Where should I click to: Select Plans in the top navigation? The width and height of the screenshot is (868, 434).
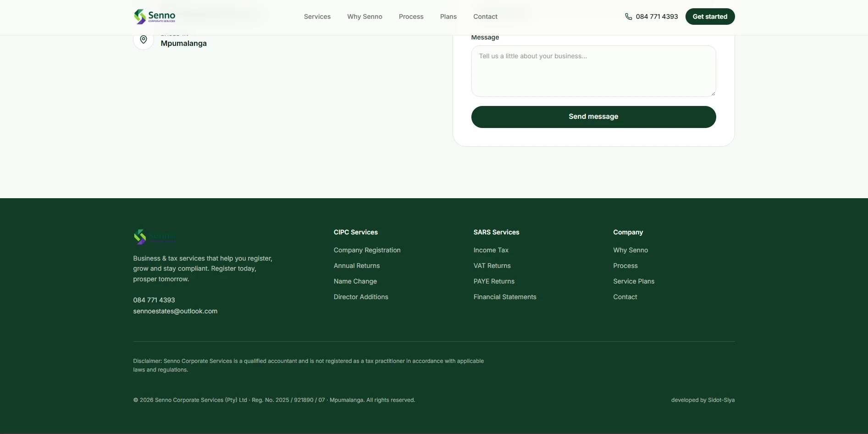point(448,17)
